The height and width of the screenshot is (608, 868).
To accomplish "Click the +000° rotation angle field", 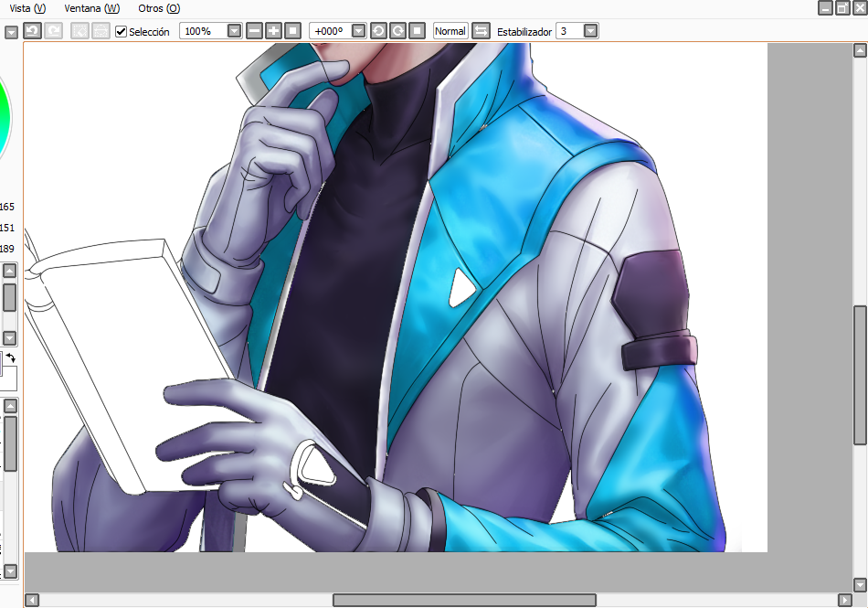I will 331,31.
